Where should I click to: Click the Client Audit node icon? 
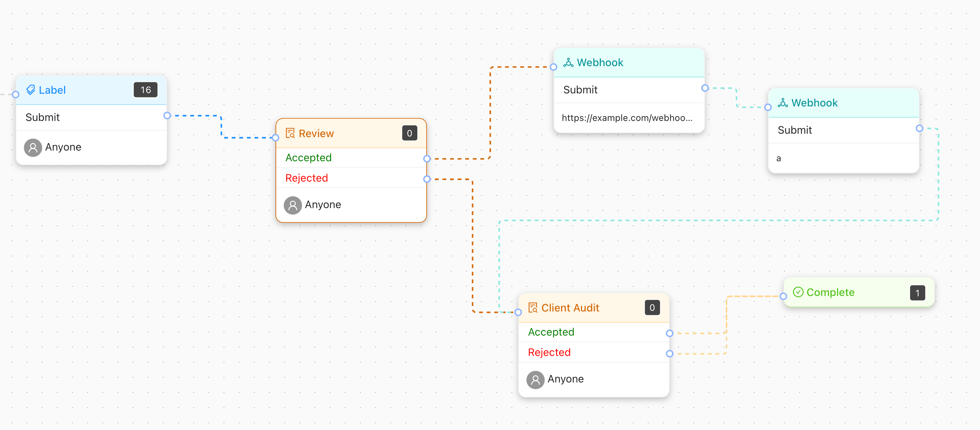(533, 307)
